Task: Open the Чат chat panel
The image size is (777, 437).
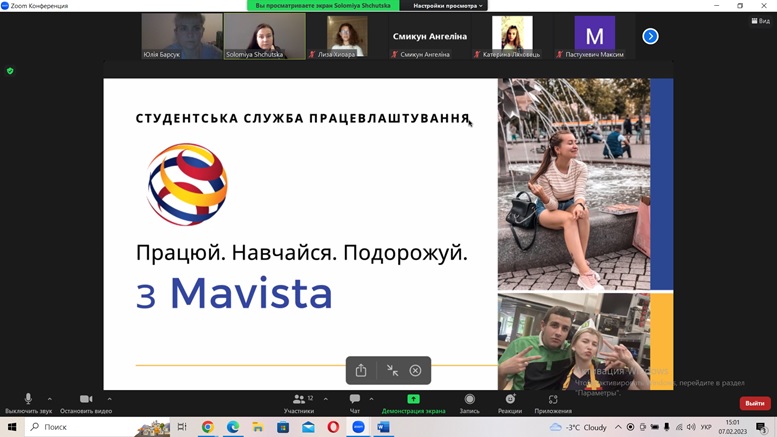Action: (355, 403)
